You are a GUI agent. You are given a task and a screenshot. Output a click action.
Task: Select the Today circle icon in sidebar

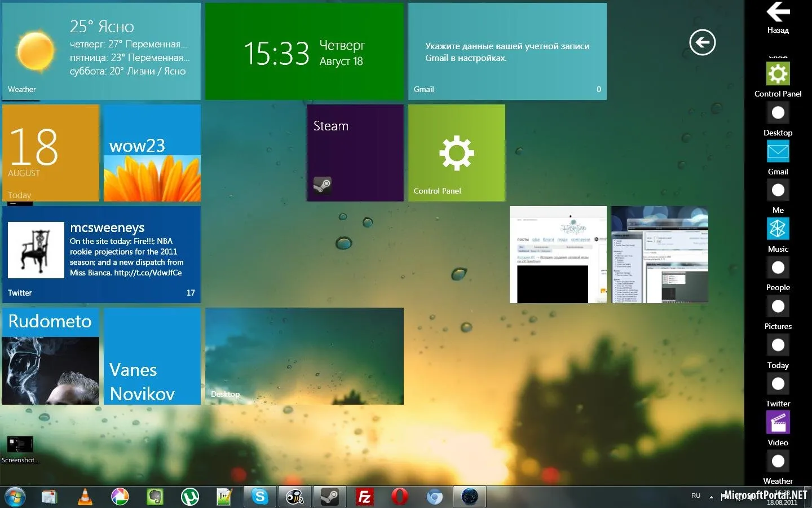778,345
